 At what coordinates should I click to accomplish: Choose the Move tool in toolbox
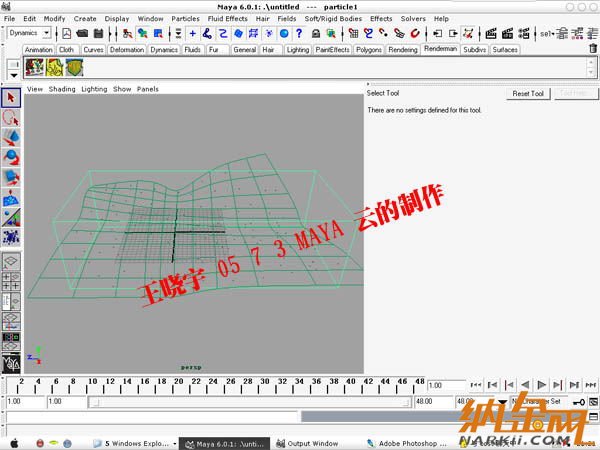tap(11, 138)
